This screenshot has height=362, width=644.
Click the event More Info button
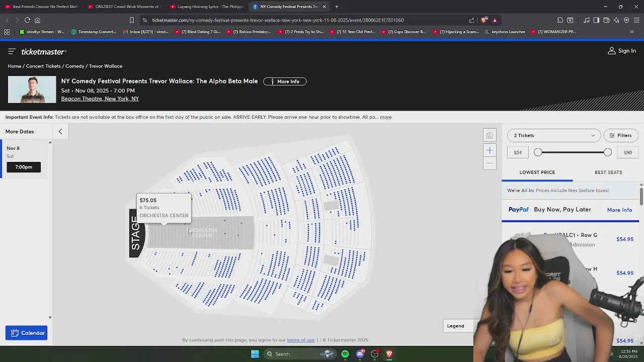pos(285,81)
